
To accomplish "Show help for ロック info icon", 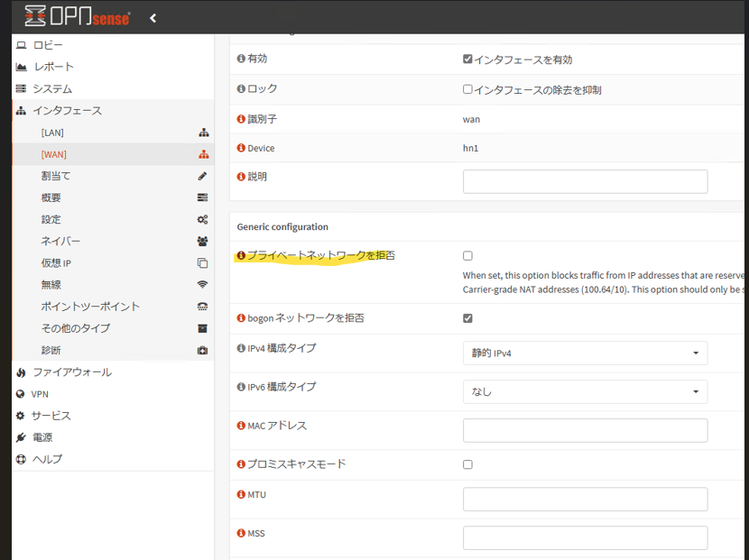I will tap(241, 88).
